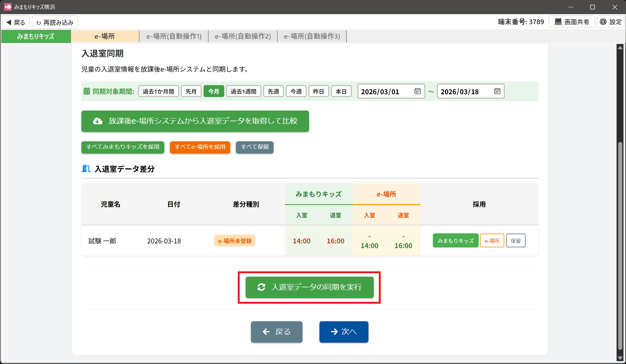Choose the 先週 period option
Image resolution: width=626 pixels, height=364 pixels.
273,91
